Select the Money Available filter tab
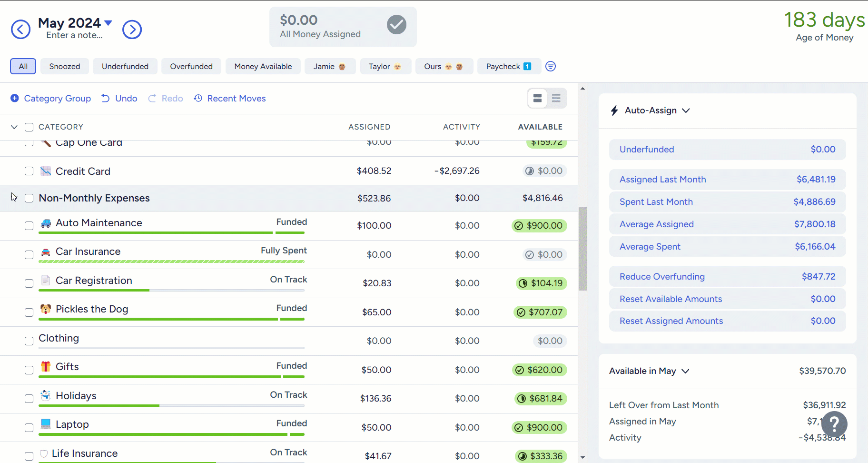Screen dimensions: 868x463 coord(263,66)
